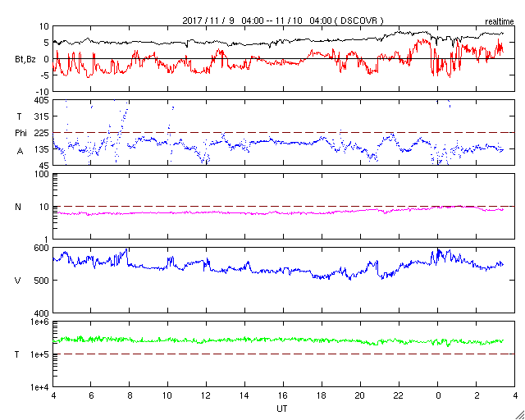Click the "600" velocity tick label
Image resolution: width=525 pixels, height=420 pixels.
click(43, 248)
